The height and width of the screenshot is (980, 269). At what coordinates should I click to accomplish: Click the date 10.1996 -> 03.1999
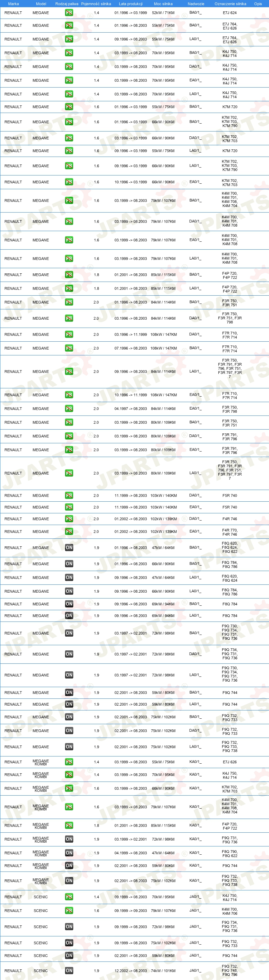coord(131,182)
